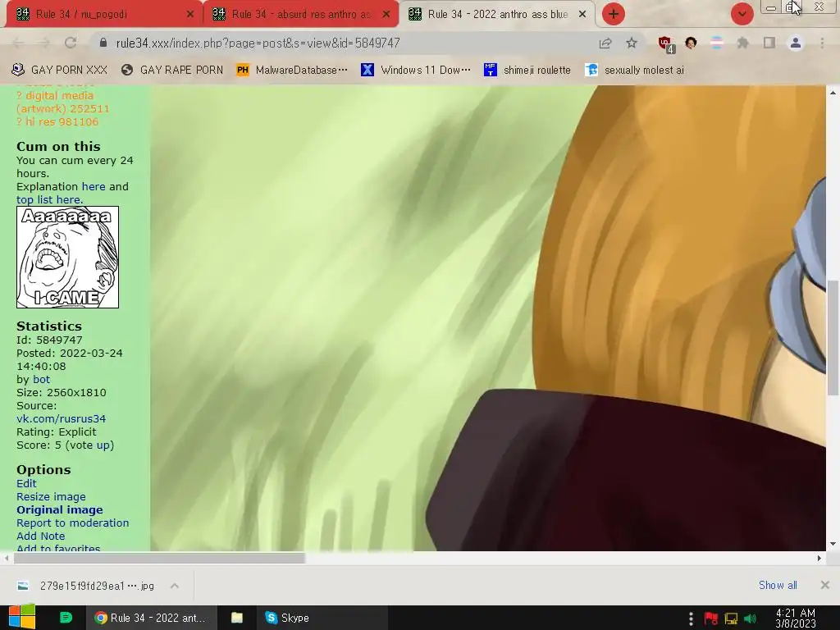Screen dimensions: 840x630
Task: Open the green app on the taskbar
Action: point(66,618)
